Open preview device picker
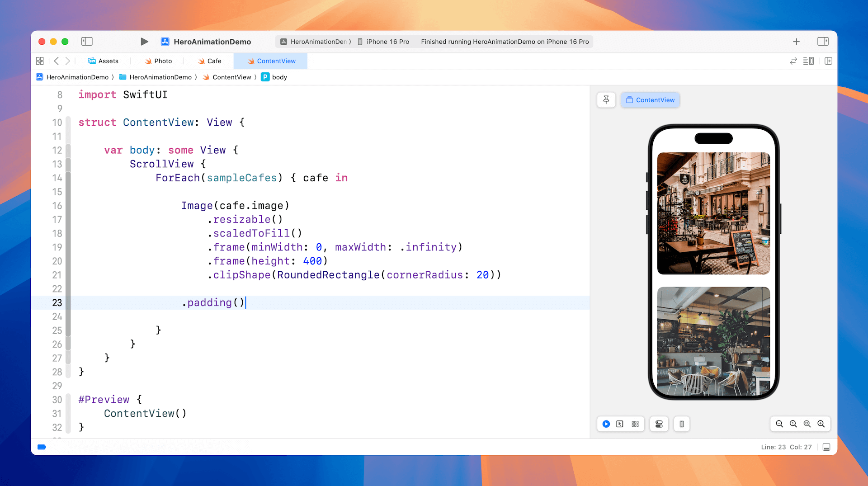 pos(682,424)
